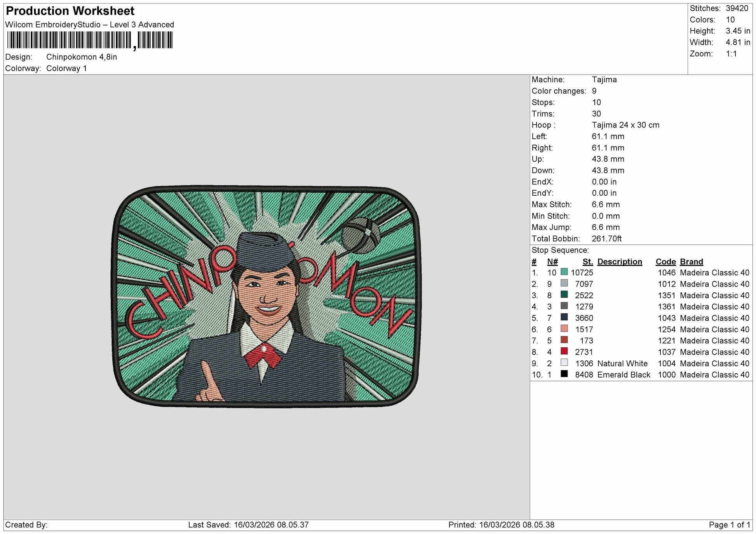This screenshot has height=534, width=756.
Task: Click the Brand column header
Action: tap(692, 262)
